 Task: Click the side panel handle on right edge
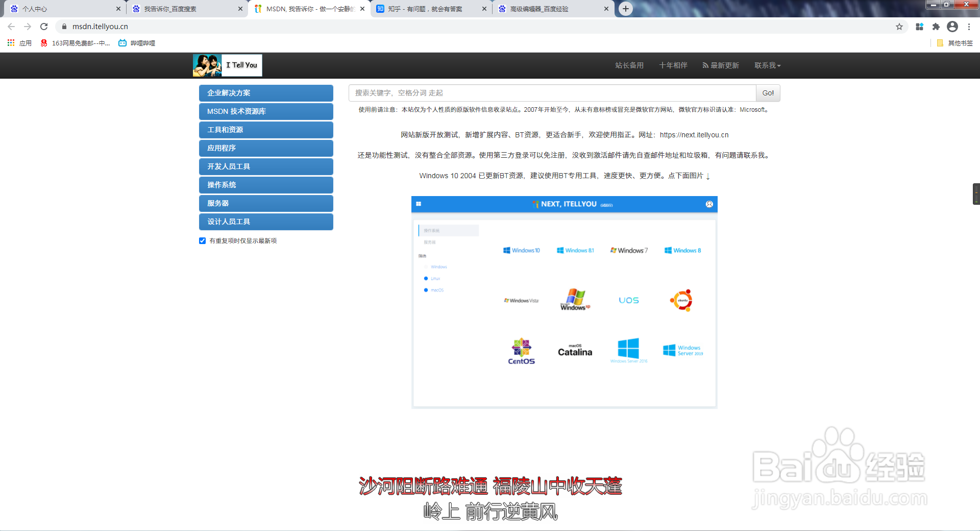pos(976,194)
